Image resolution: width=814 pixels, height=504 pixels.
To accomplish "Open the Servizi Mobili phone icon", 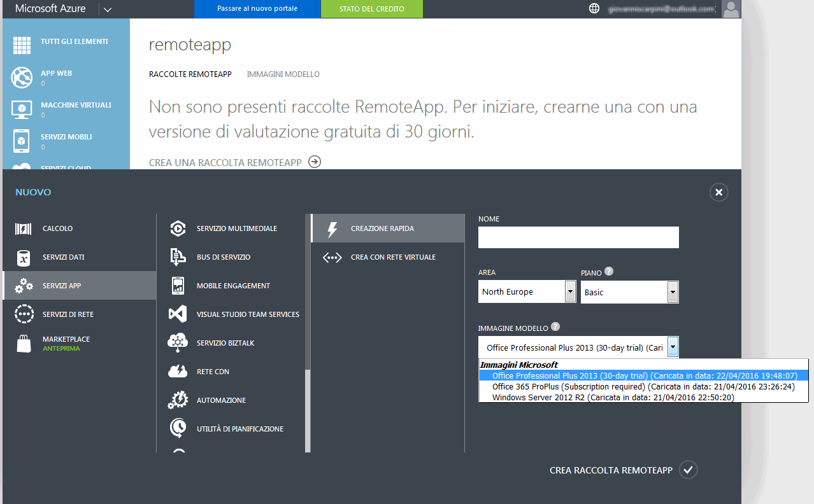I will click(x=22, y=141).
